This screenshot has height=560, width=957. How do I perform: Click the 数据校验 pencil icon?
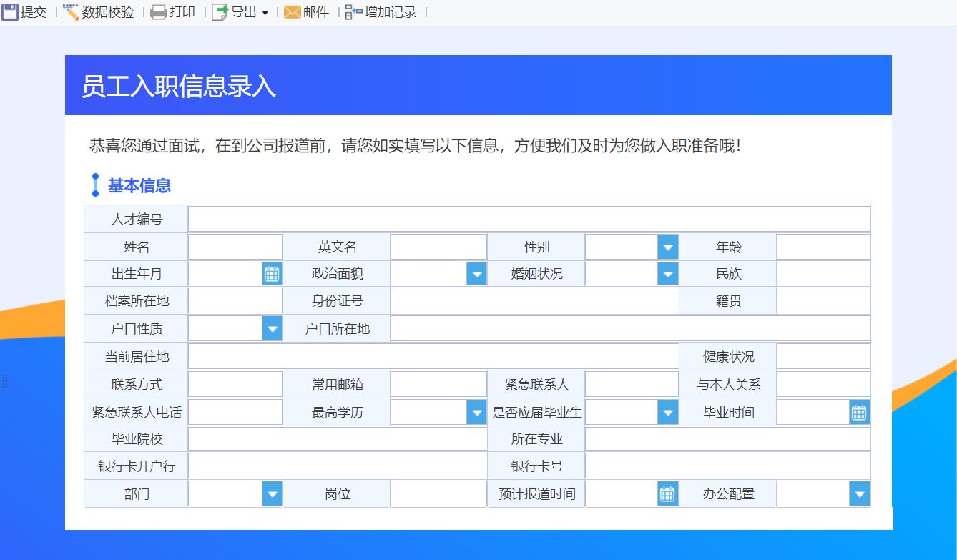71,12
